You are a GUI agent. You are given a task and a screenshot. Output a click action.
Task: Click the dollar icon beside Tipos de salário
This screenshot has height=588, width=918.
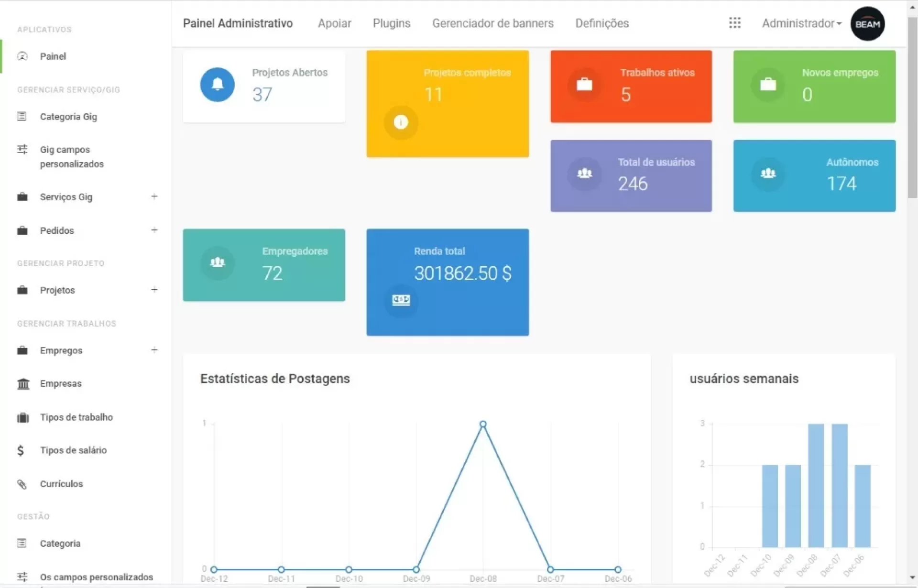(x=21, y=450)
